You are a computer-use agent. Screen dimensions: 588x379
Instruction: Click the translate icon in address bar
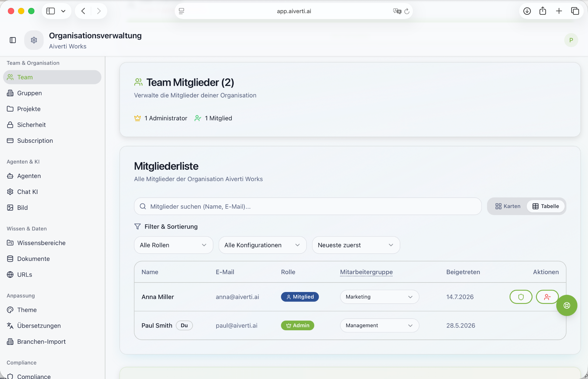pyautogui.click(x=397, y=11)
